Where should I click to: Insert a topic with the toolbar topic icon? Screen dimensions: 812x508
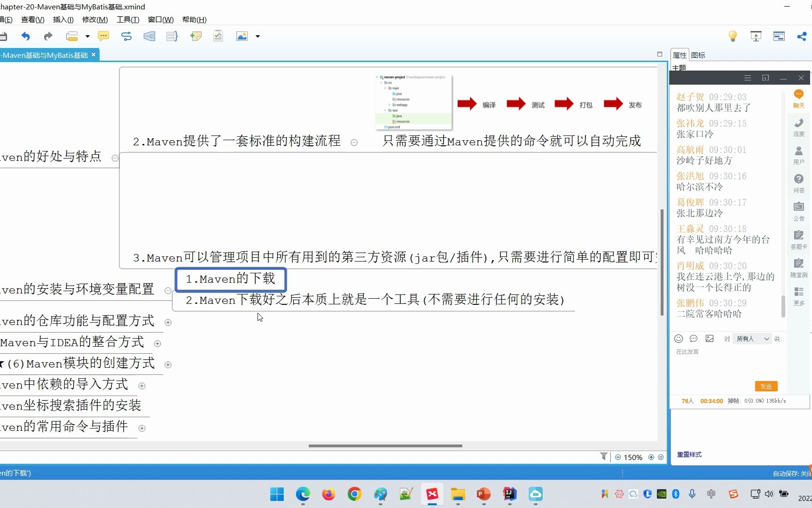(x=72, y=36)
